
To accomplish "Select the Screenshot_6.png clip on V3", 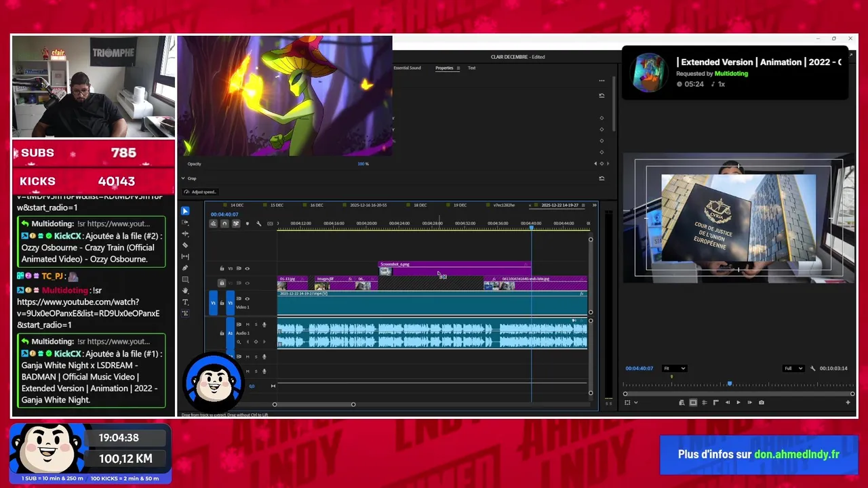I will 454,269.
